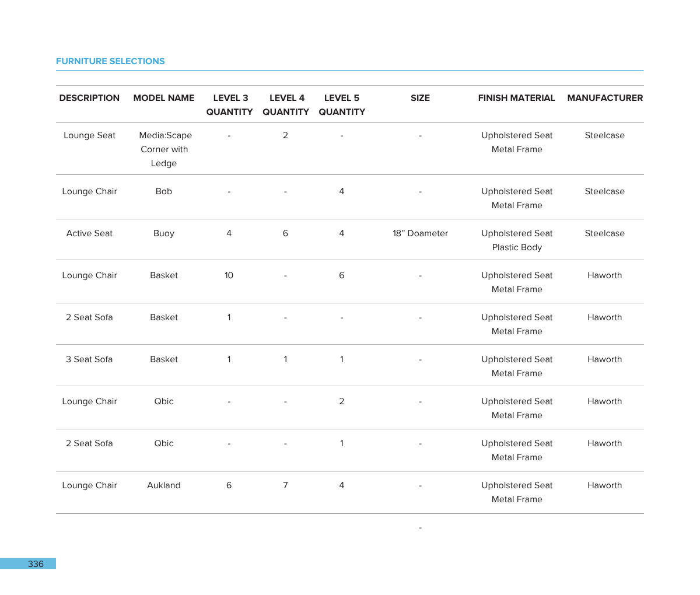Select the Media:Scape Corner with Ledge cell

pyautogui.click(x=164, y=149)
